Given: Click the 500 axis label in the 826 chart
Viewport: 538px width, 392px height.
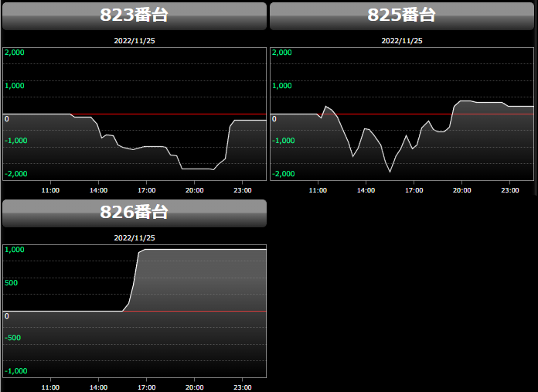Looking at the screenshot, I should pos(13,283).
